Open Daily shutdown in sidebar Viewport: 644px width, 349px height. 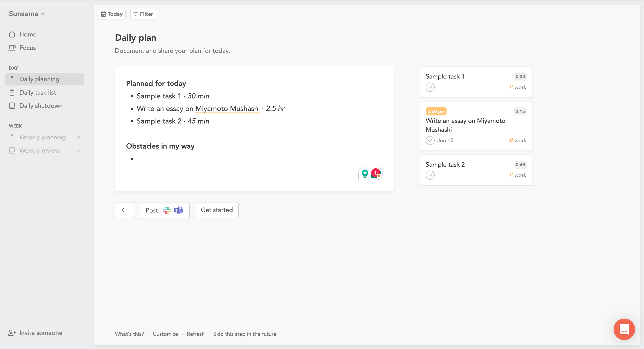coord(41,106)
